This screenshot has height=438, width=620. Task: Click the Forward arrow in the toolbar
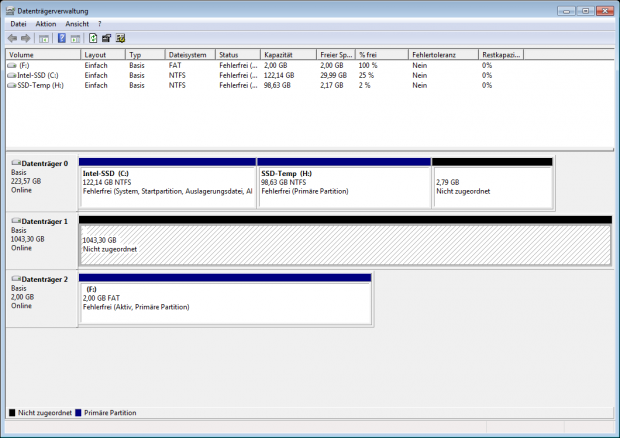pos(24,38)
